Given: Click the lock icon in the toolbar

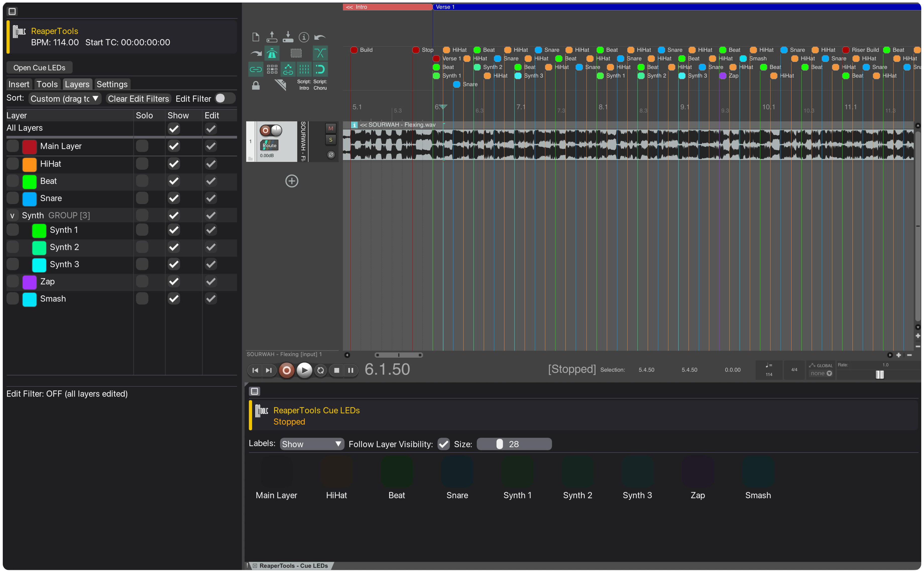Looking at the screenshot, I should tap(256, 86).
